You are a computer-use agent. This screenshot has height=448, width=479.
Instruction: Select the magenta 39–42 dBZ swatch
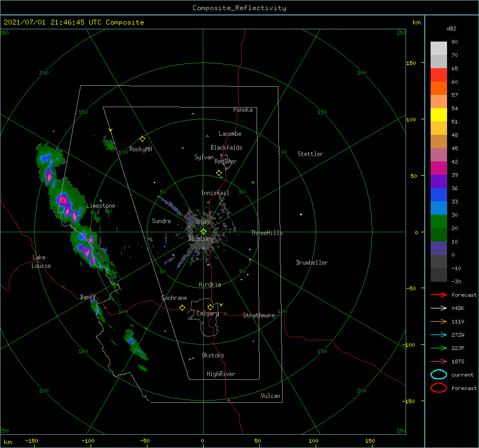click(439, 168)
